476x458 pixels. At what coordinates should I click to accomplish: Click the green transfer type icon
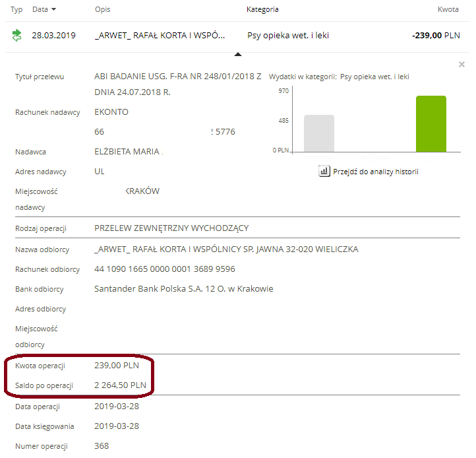pyautogui.click(x=16, y=35)
